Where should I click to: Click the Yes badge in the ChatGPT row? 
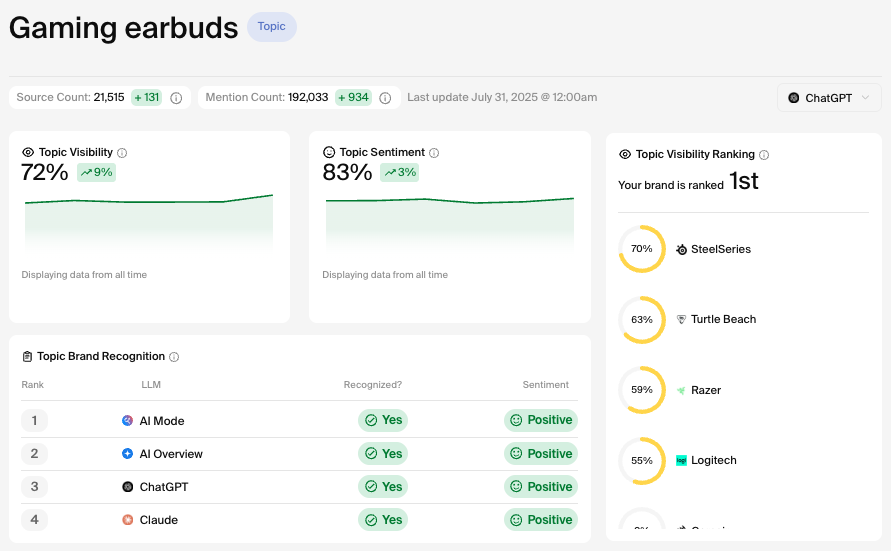point(383,487)
